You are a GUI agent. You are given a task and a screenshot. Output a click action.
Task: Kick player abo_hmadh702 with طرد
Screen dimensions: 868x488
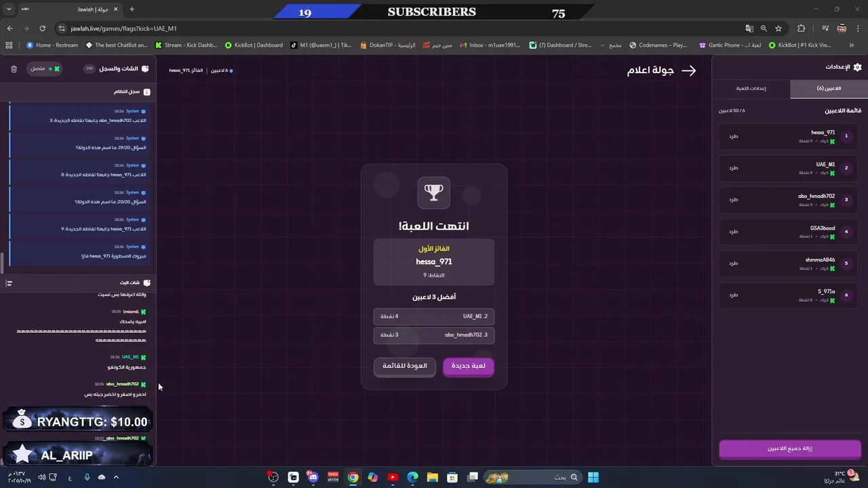click(733, 200)
